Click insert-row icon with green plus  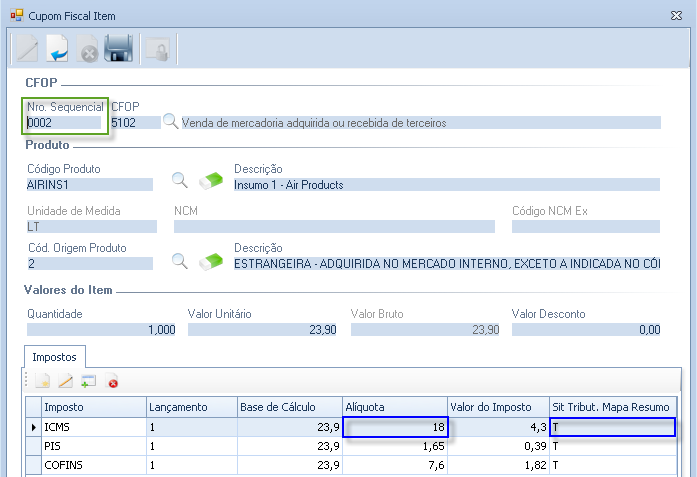pyautogui.click(x=88, y=381)
